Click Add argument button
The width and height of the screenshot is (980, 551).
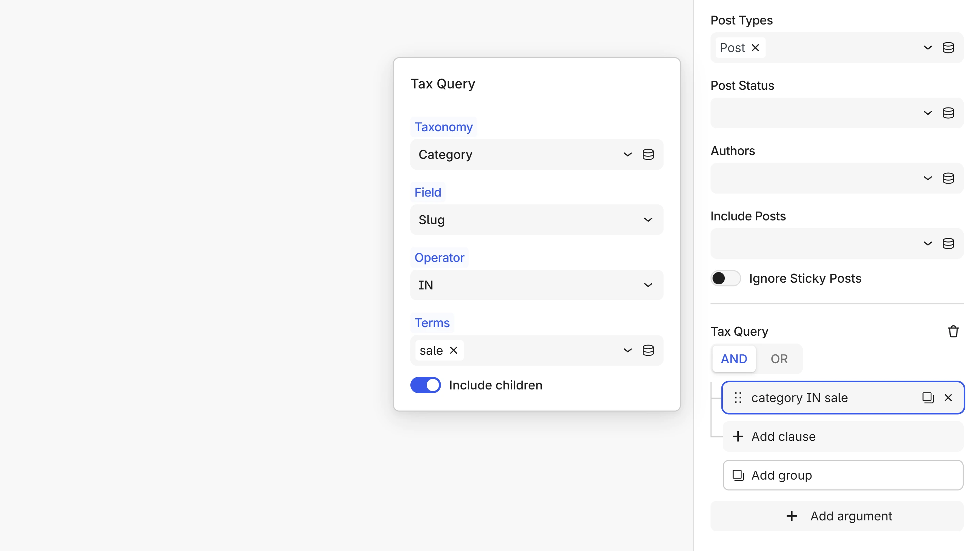click(x=837, y=516)
